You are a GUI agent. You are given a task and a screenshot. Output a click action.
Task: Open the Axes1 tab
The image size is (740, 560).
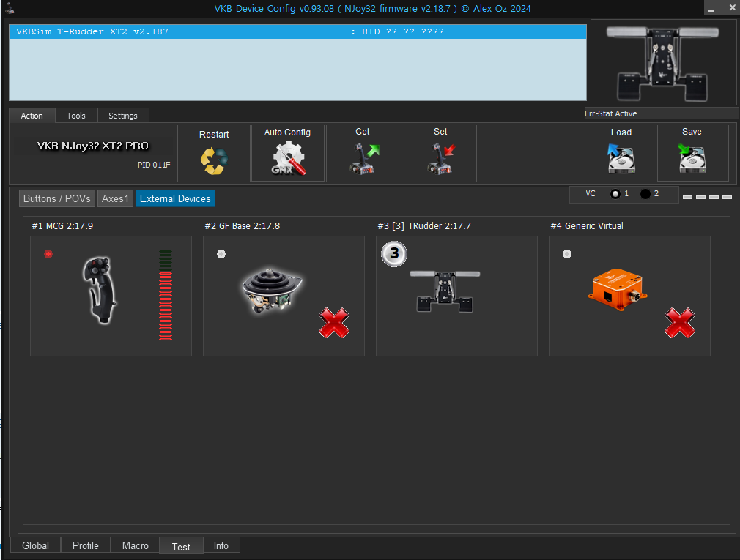point(115,198)
